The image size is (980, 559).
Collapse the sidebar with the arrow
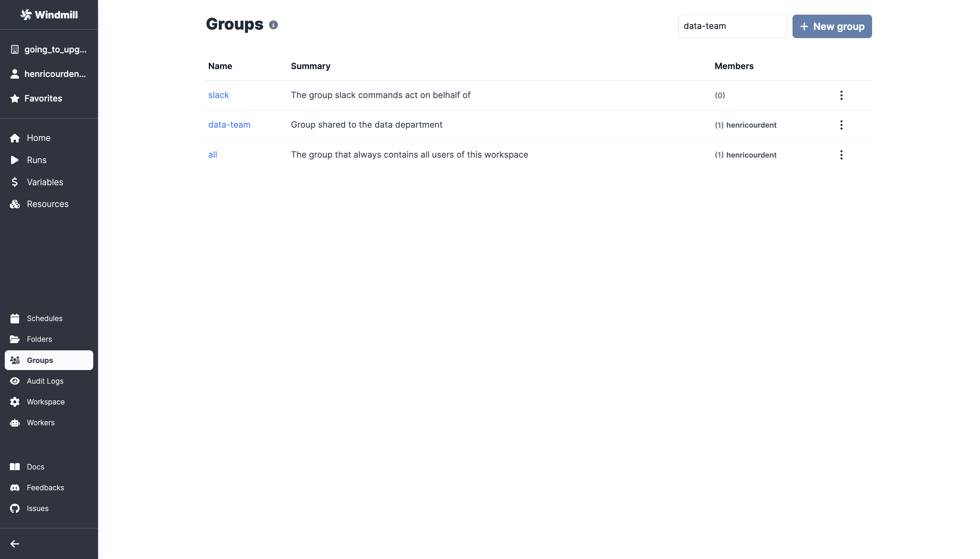pos(15,544)
